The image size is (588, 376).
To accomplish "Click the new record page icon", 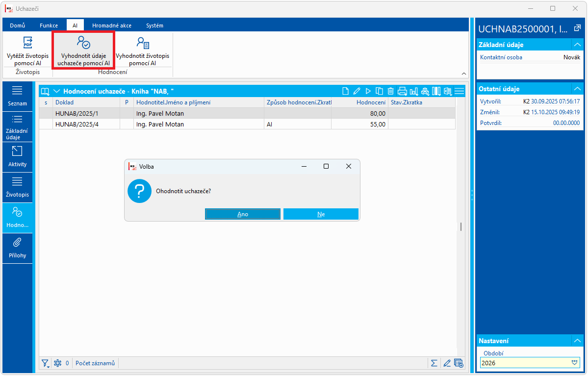I will (345, 91).
